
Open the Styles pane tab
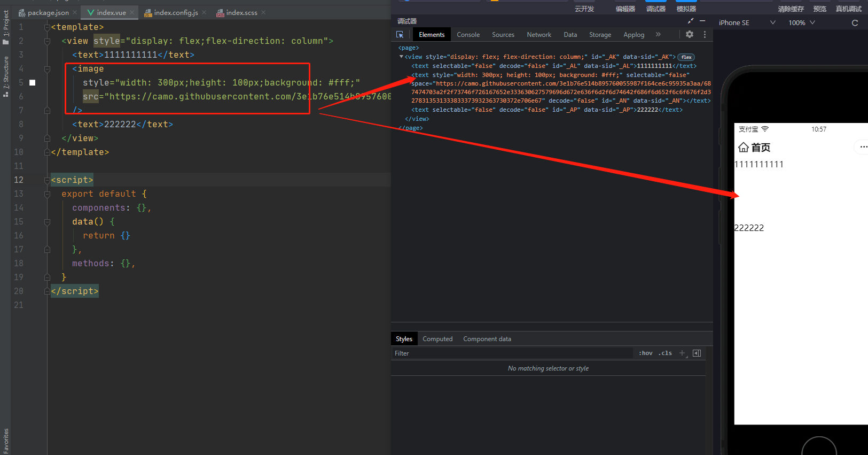click(x=404, y=339)
